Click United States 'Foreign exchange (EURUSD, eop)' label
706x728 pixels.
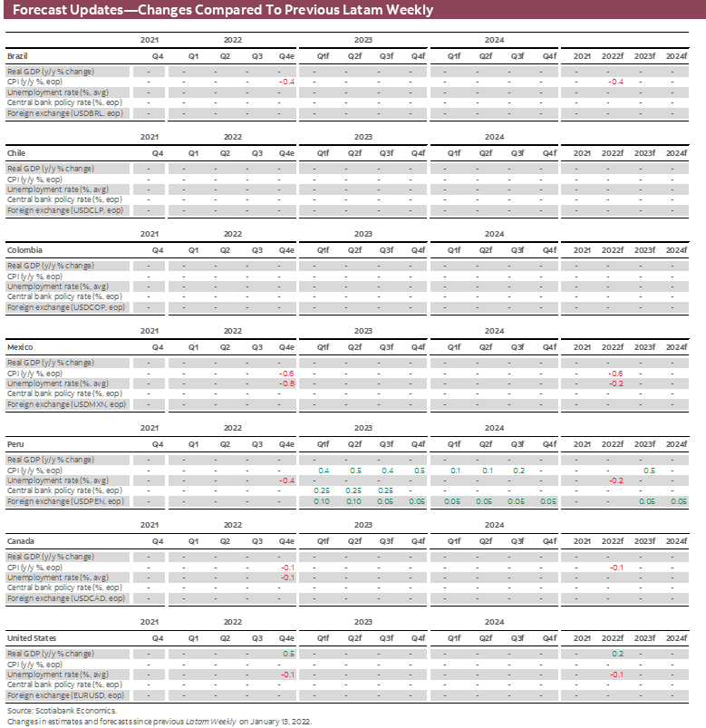[65, 696]
